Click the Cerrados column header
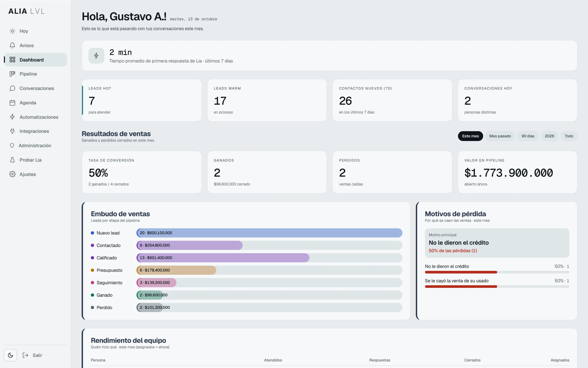 472,360
